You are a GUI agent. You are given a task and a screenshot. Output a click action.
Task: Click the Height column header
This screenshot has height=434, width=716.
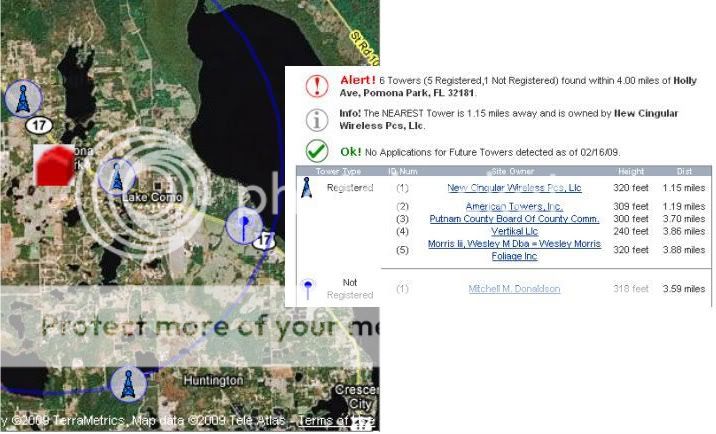[629, 173]
